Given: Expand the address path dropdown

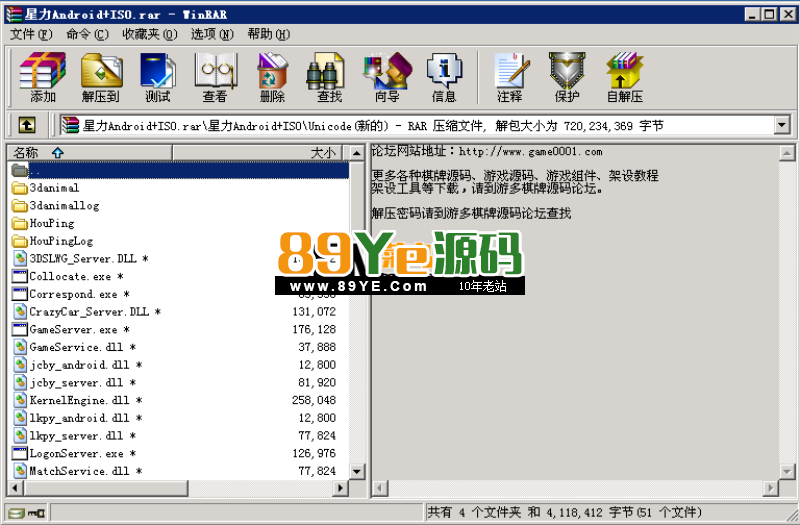Looking at the screenshot, I should pyautogui.click(x=782, y=125).
